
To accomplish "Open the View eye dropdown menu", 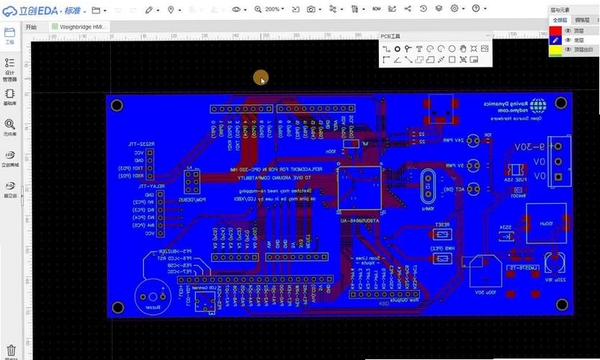I will tap(239, 10).
